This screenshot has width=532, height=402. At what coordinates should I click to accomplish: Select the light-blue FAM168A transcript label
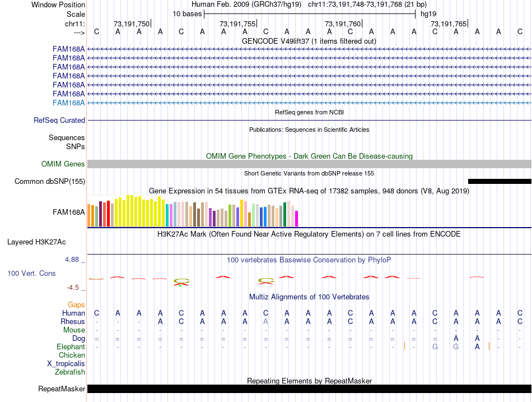click(x=69, y=103)
